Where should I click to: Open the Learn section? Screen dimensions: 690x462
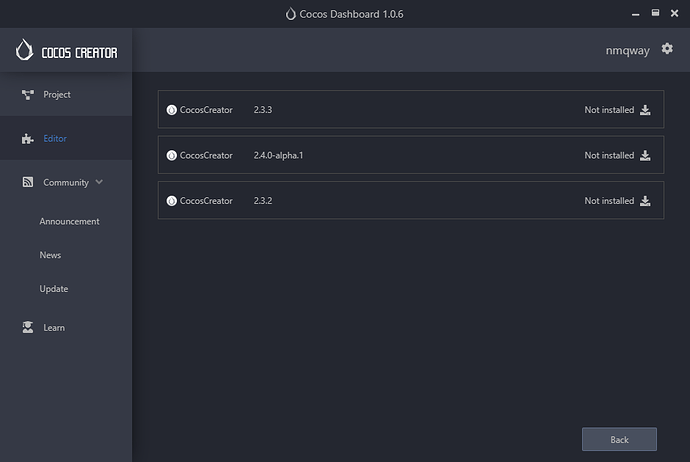point(54,328)
